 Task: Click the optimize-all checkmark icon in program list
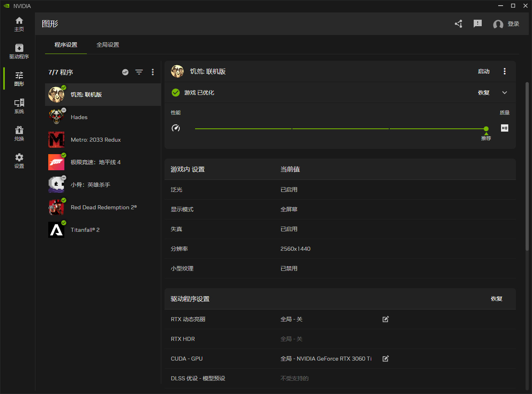pos(125,72)
